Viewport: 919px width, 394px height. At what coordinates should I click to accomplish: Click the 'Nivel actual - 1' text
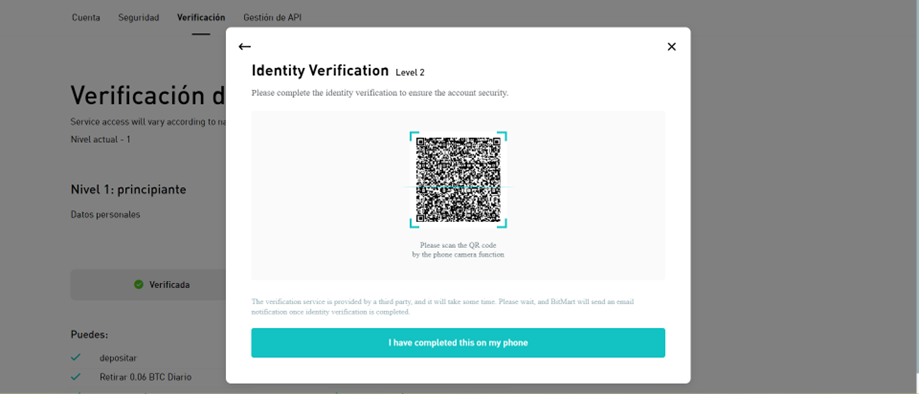click(x=100, y=140)
